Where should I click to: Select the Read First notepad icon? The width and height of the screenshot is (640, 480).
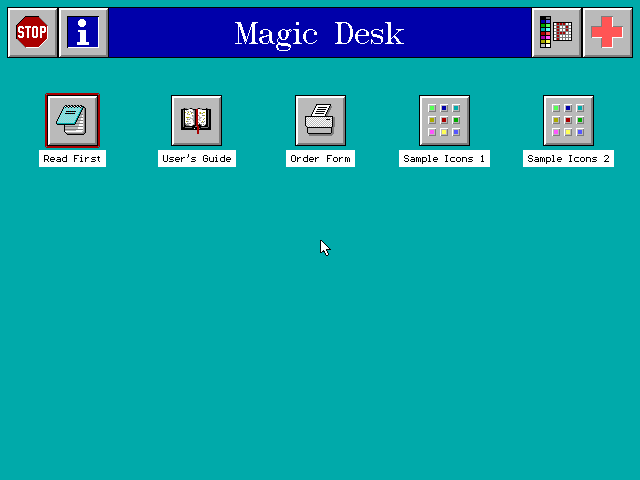pyautogui.click(x=72, y=120)
